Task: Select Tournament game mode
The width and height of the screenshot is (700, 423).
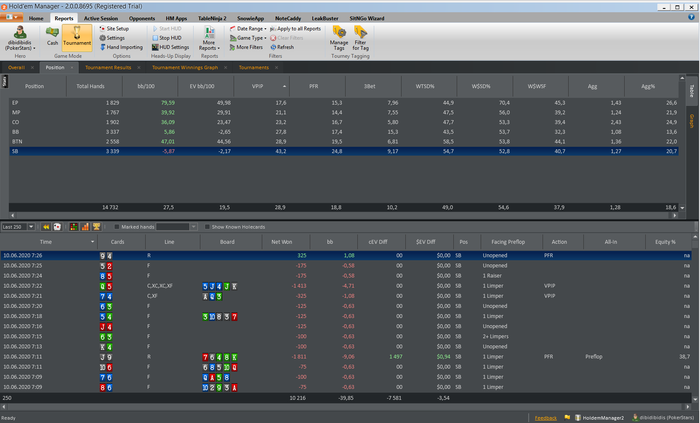Action: pos(77,37)
